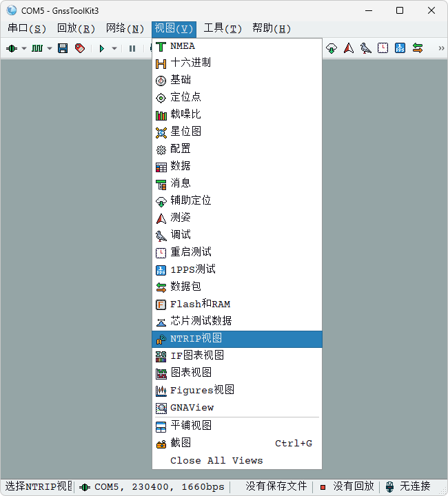Maximize the GnssToolKit3 window

[x=400, y=10]
